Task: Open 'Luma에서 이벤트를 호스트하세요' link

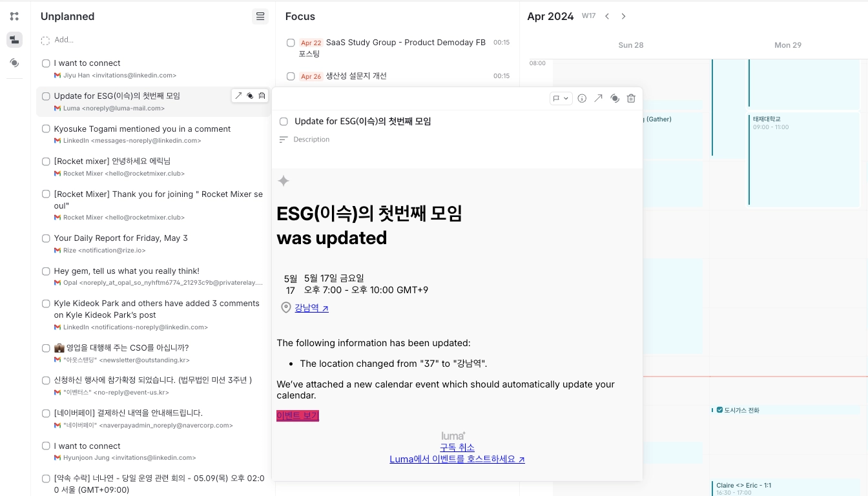Action: click(457, 459)
